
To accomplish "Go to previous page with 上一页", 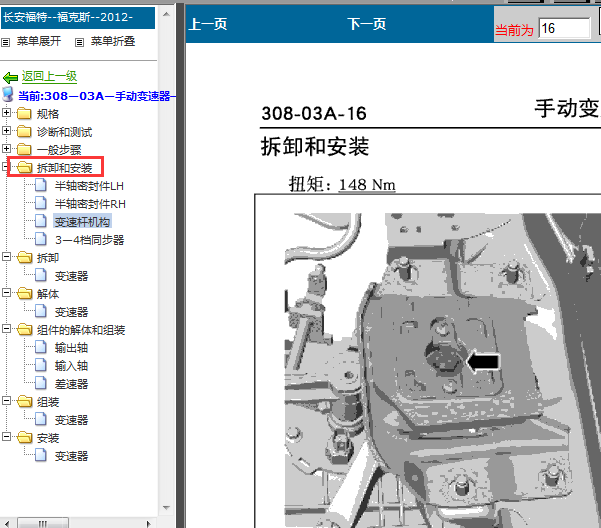I will pyautogui.click(x=208, y=24).
